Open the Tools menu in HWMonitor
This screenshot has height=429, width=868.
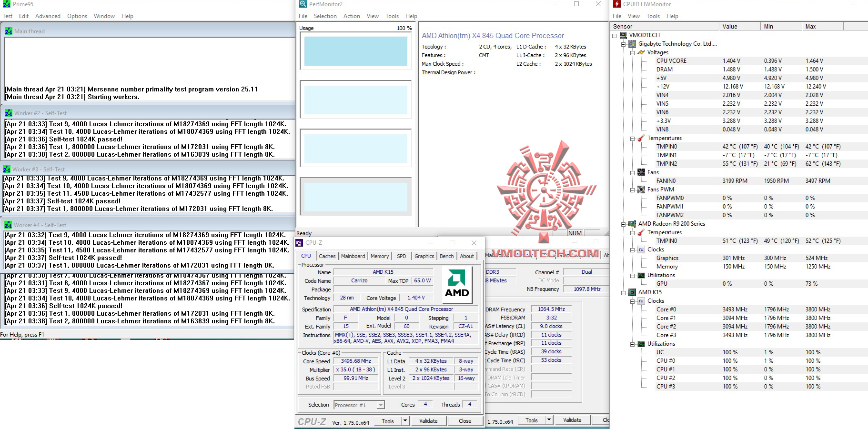[x=653, y=16]
